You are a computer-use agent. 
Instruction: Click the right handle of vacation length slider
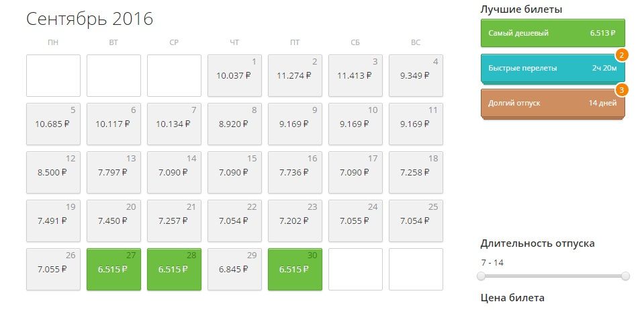625,276
